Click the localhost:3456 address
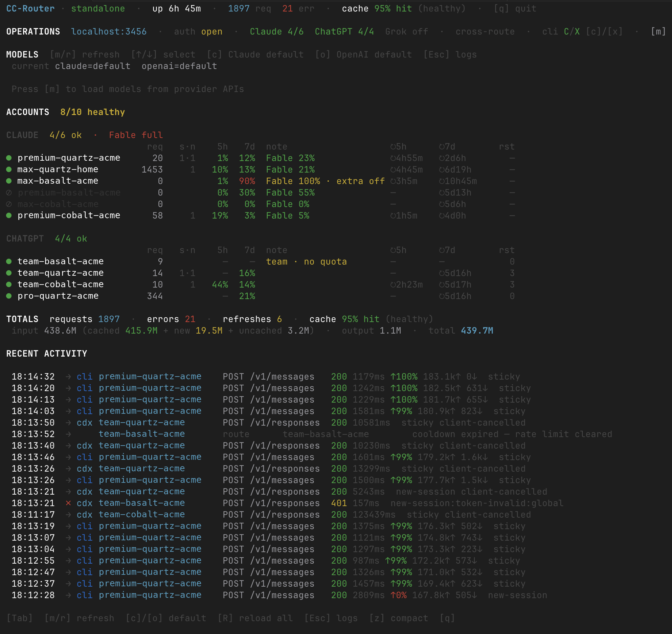The width and height of the screenshot is (672, 634). (x=109, y=31)
